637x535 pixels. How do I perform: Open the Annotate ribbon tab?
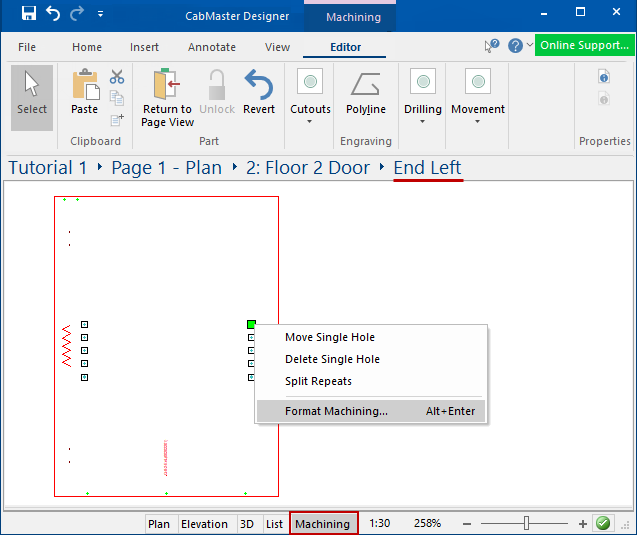(x=212, y=47)
